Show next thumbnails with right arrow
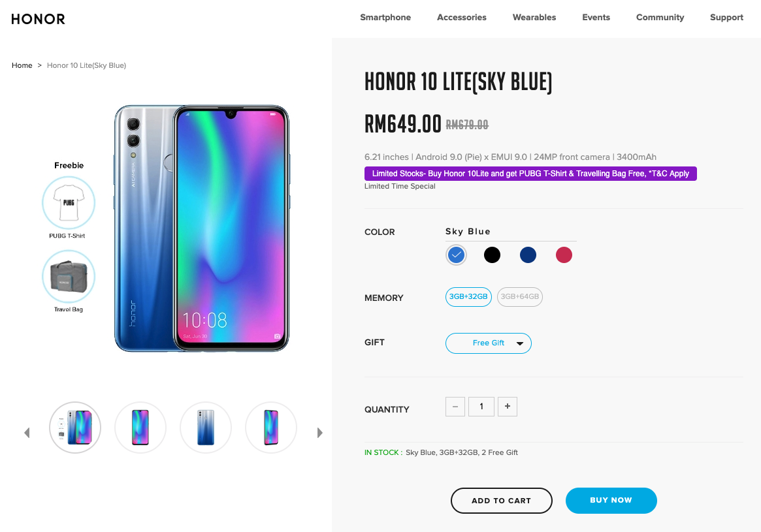This screenshot has height=532, width=761. [319, 433]
